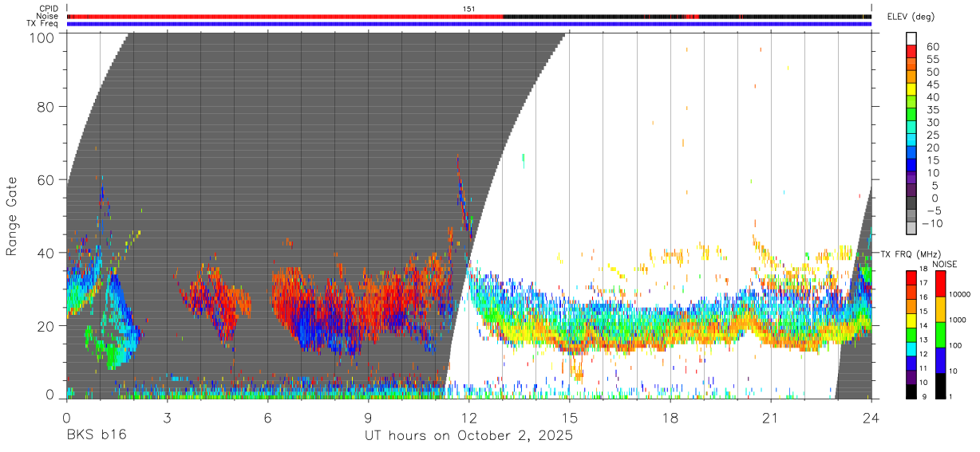
Task: Click the x-axis tick label 15
Action: click(570, 418)
